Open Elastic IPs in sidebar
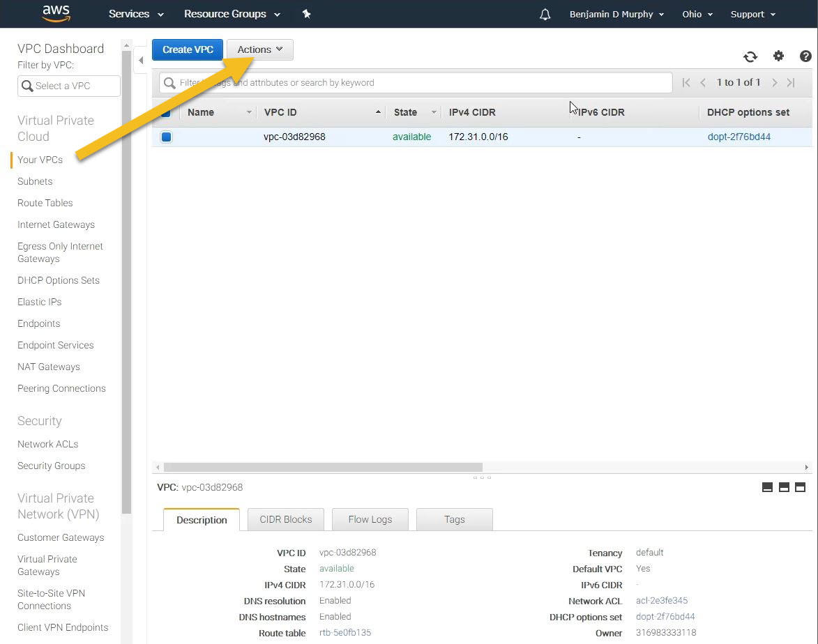 [39, 302]
